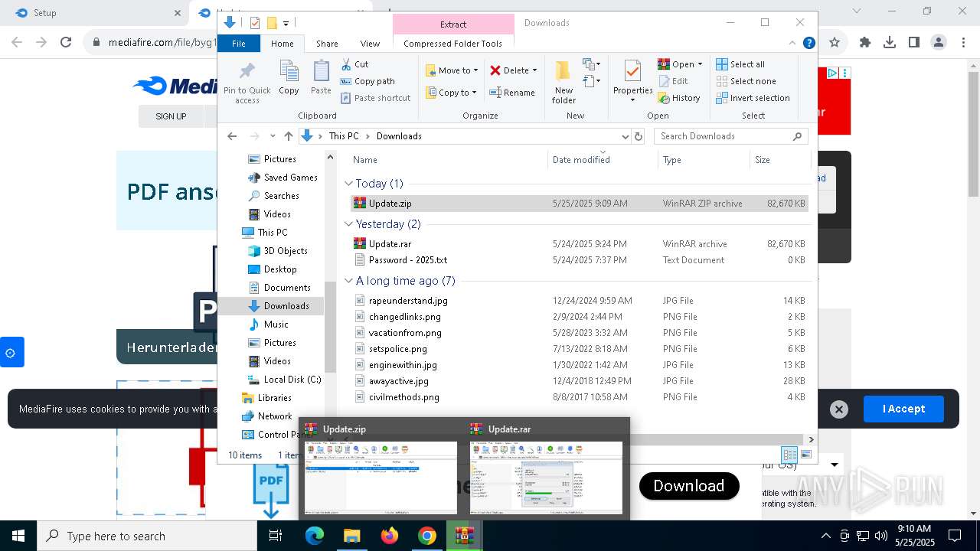Viewport: 980px width, 551px height.
Task: Expand Open dropdown arrow in ribbon
Action: pyautogui.click(x=700, y=64)
